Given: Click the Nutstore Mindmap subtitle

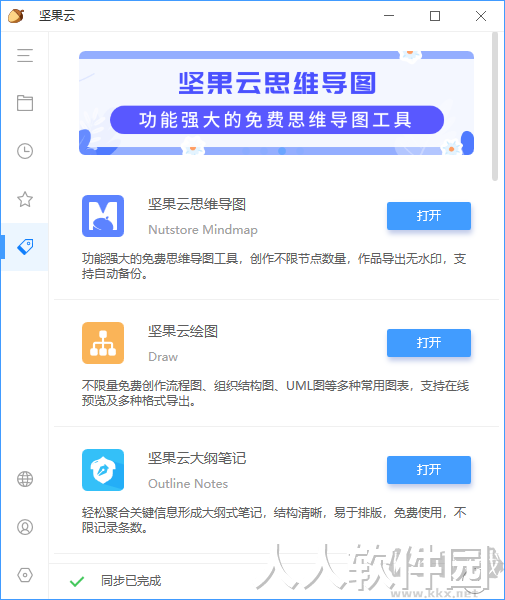Looking at the screenshot, I should point(203,230).
